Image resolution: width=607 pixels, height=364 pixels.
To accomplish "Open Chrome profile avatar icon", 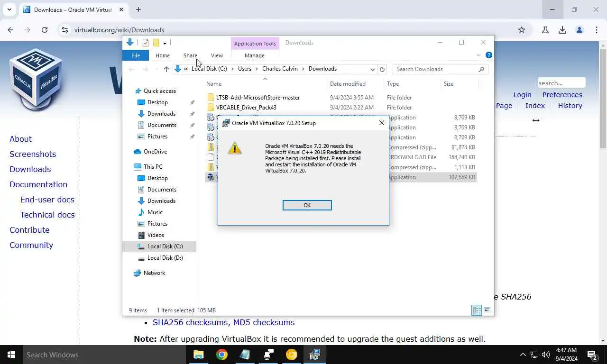I will 579,30.
